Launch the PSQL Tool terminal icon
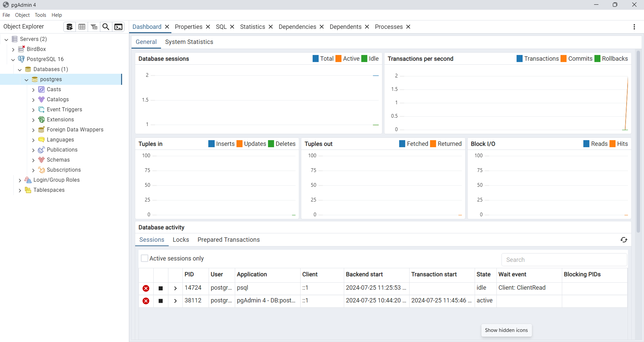Viewport: 644px width, 342px height. pyautogui.click(x=118, y=27)
